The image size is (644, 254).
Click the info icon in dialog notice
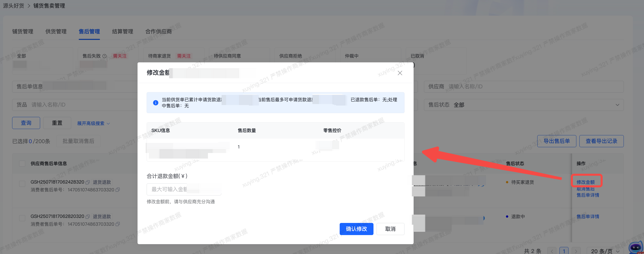(x=155, y=103)
